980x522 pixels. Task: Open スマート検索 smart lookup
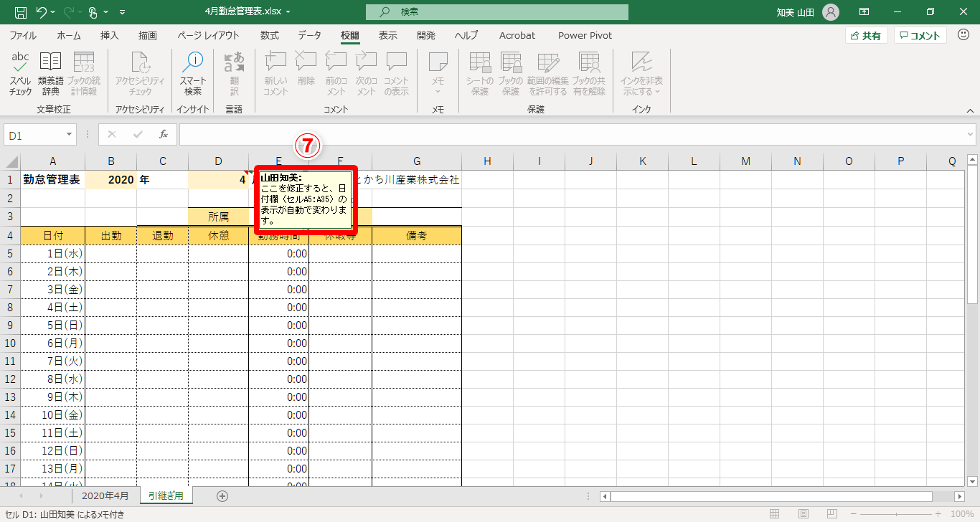coord(193,75)
